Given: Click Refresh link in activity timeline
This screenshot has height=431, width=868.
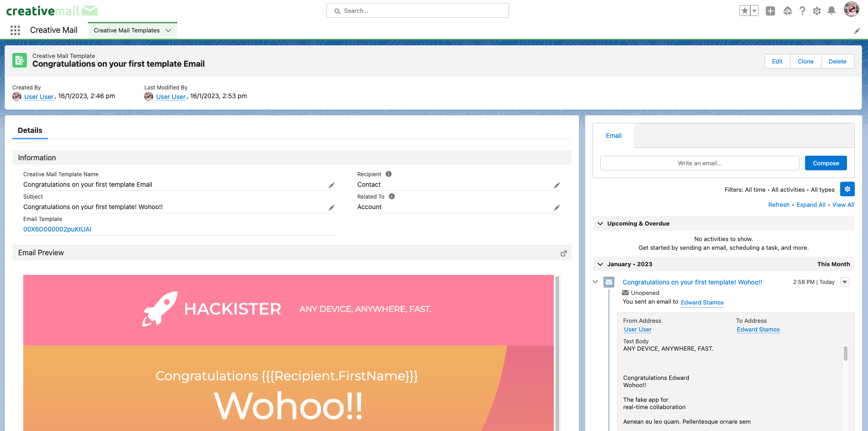Looking at the screenshot, I should pos(779,205).
